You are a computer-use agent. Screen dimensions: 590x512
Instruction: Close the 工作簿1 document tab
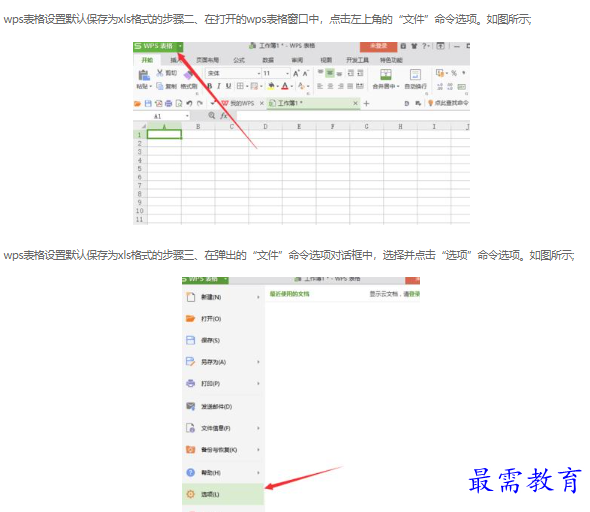coord(355,103)
